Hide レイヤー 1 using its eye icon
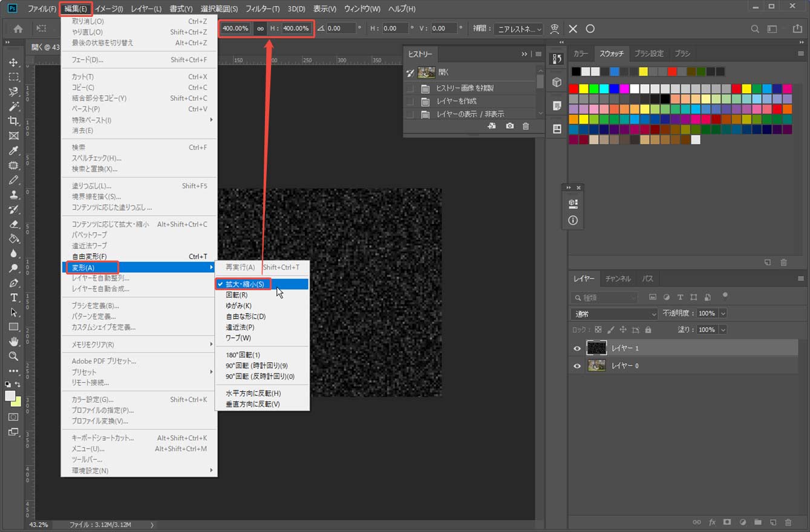 pos(576,348)
